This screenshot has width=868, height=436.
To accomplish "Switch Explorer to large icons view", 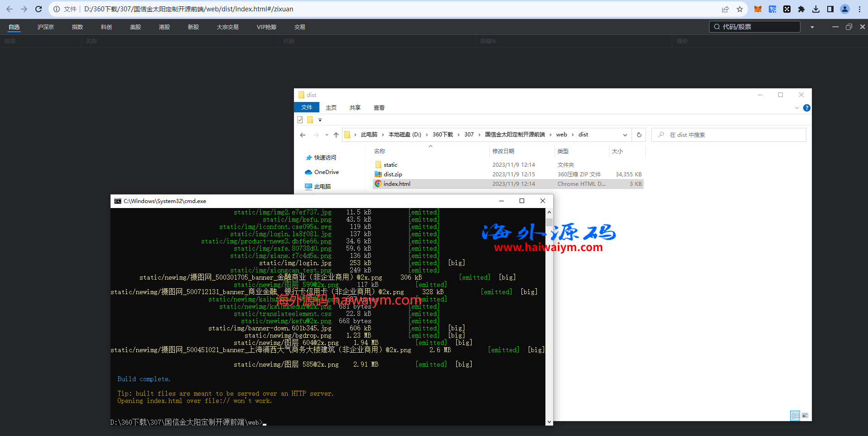I will [805, 416].
